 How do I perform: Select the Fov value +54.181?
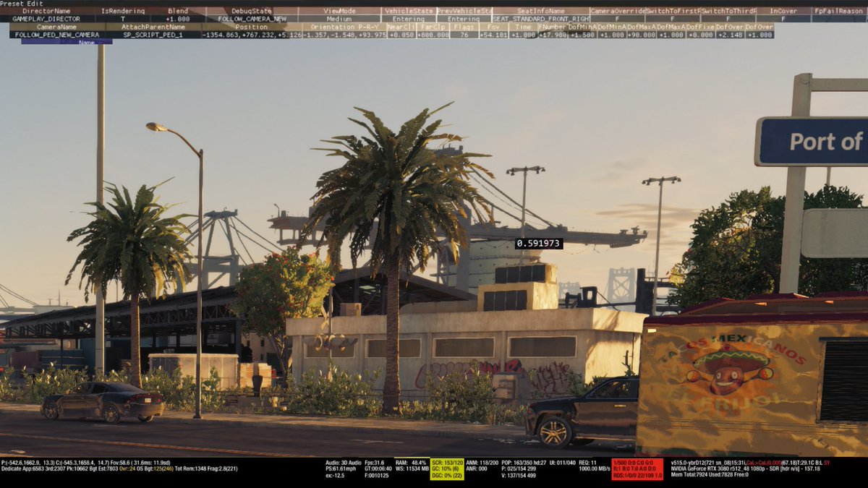[493, 34]
